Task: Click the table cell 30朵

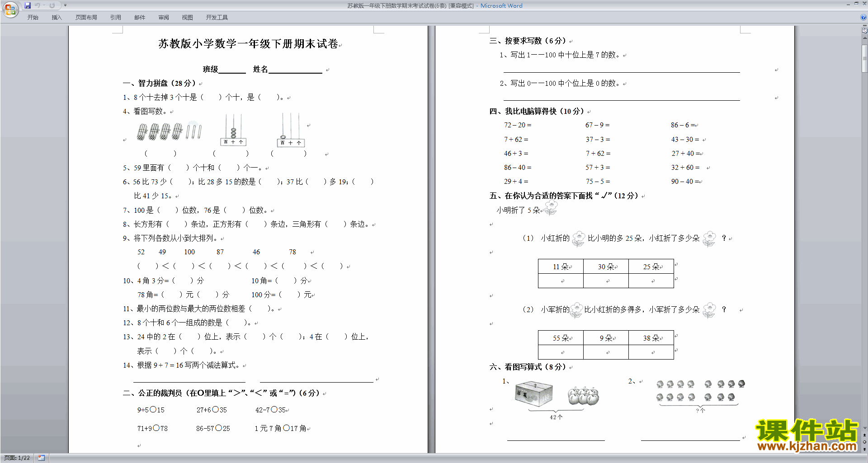Action: [606, 267]
